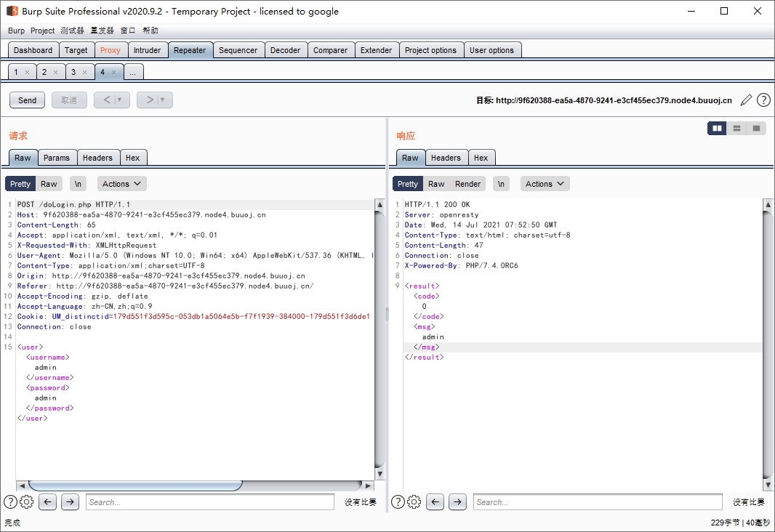Switch response view to Render
Viewport: 775px width, 532px height.
point(467,184)
